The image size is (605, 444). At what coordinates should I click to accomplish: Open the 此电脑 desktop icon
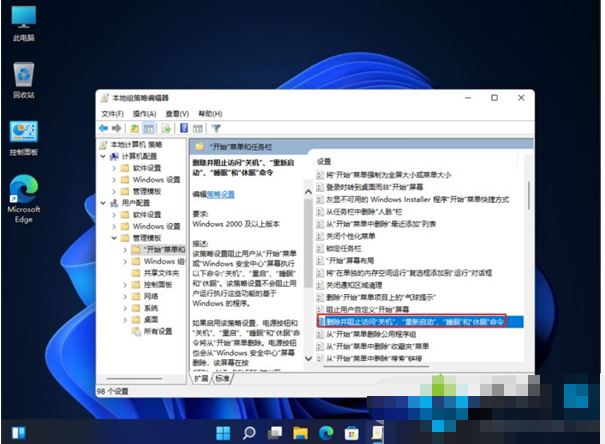[24, 23]
